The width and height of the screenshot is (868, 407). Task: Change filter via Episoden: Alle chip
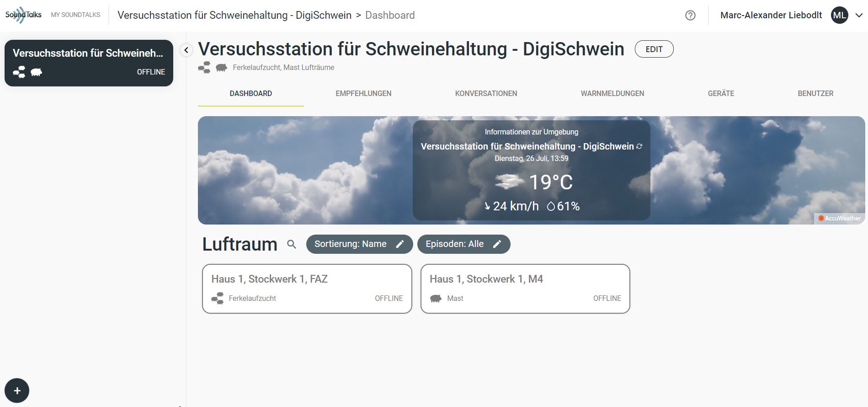(x=463, y=244)
